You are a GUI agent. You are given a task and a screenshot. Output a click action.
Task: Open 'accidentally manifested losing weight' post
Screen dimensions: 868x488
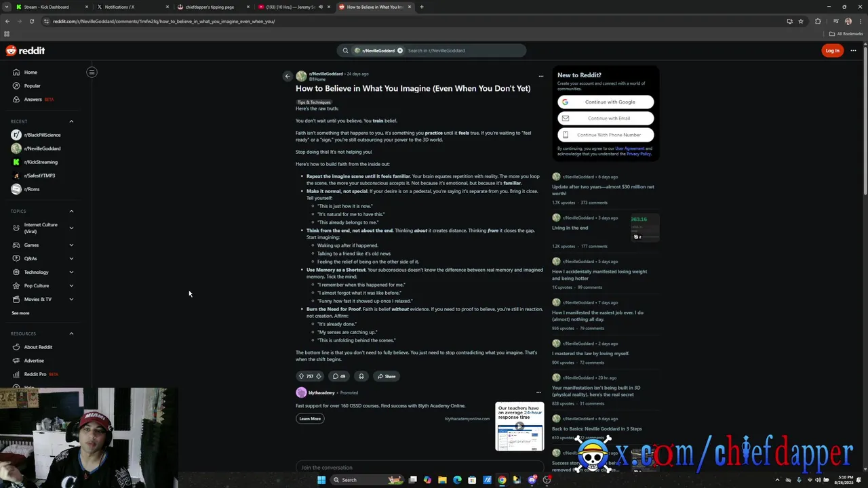599,274
